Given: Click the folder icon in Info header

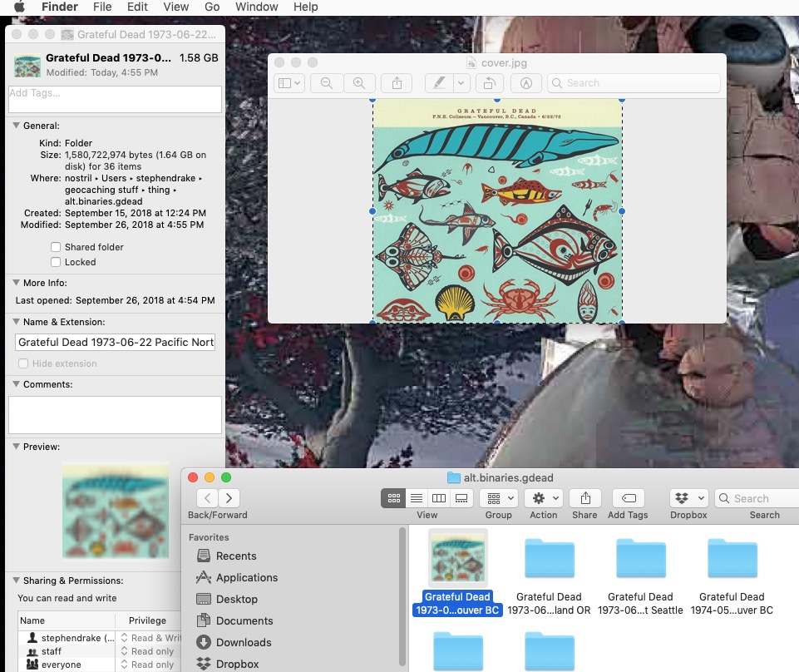Looking at the screenshot, I should coord(27,65).
